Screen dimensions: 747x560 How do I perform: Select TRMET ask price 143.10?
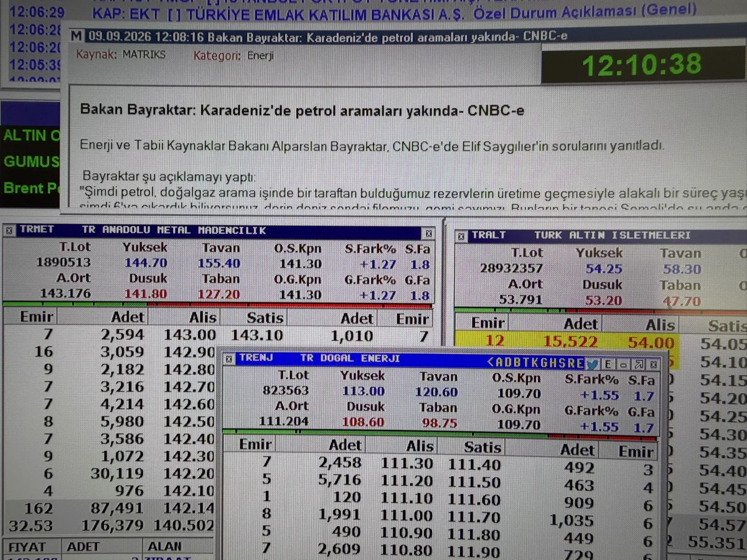pos(257,336)
